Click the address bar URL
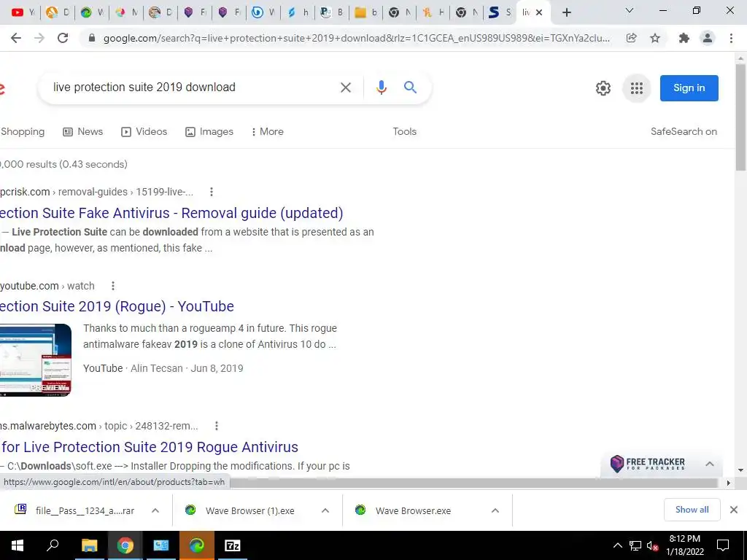The height and width of the screenshot is (560, 747). (x=356, y=38)
